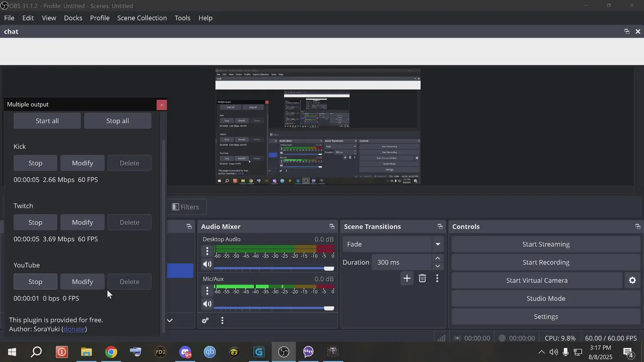644x362 pixels.
Task: Open Filters for selected source
Action: pyautogui.click(x=185, y=207)
